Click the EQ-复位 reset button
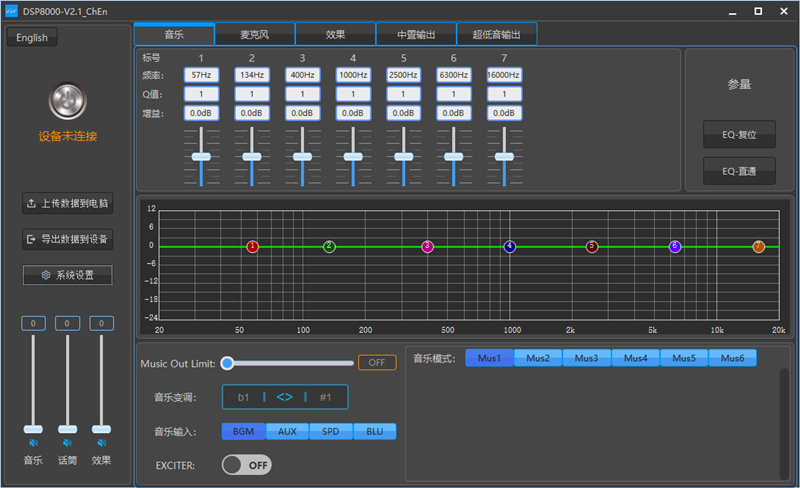 739,135
